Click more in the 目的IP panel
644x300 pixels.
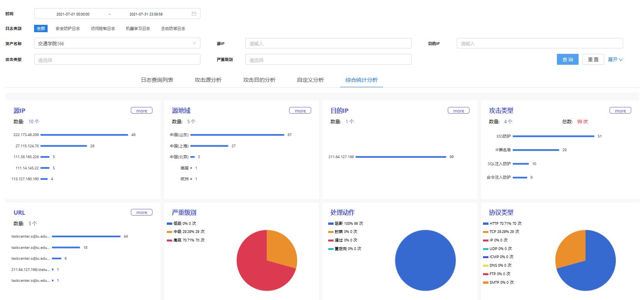(x=459, y=110)
